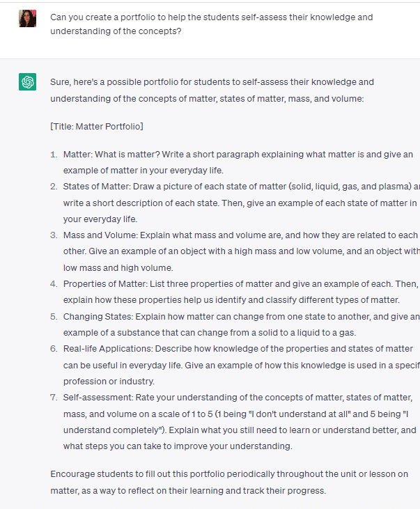Click the 'Sure, here's a possible portfolio' intro sentence
This screenshot has height=509, width=420.
[212, 91]
